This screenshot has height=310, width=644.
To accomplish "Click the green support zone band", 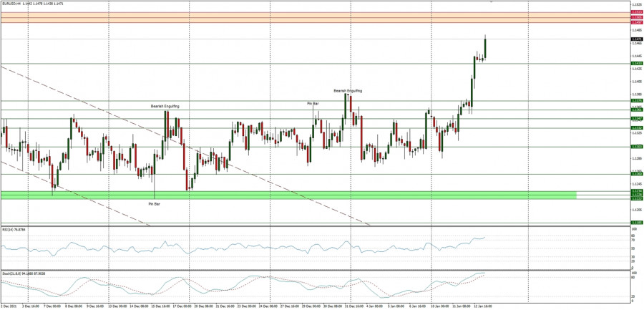I will pos(289,195).
